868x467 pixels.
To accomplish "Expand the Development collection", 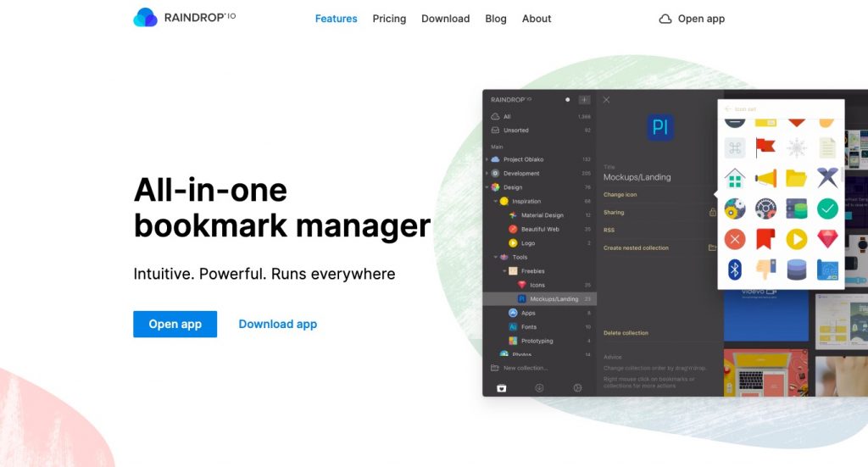I will click(x=487, y=173).
